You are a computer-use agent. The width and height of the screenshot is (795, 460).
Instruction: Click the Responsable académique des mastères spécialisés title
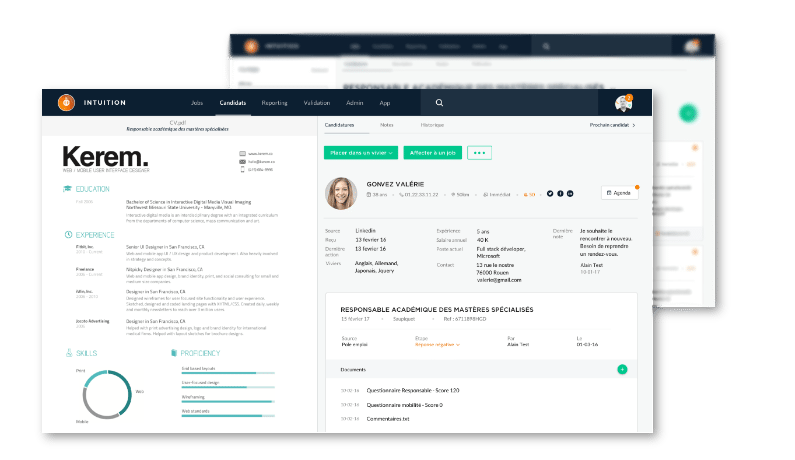coord(437,309)
